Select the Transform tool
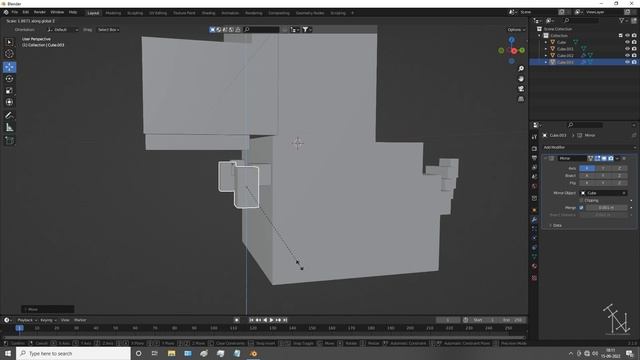This screenshot has width=640, height=360. (9, 102)
